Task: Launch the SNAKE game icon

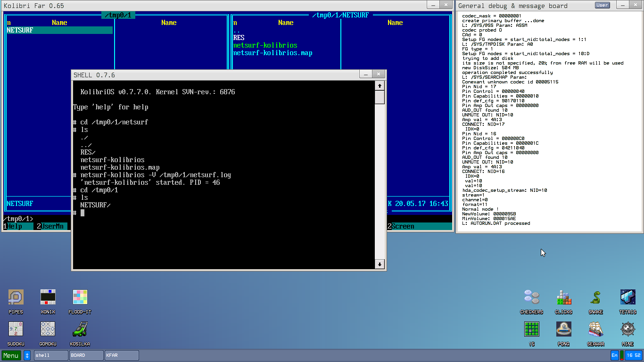Action: 595,297
